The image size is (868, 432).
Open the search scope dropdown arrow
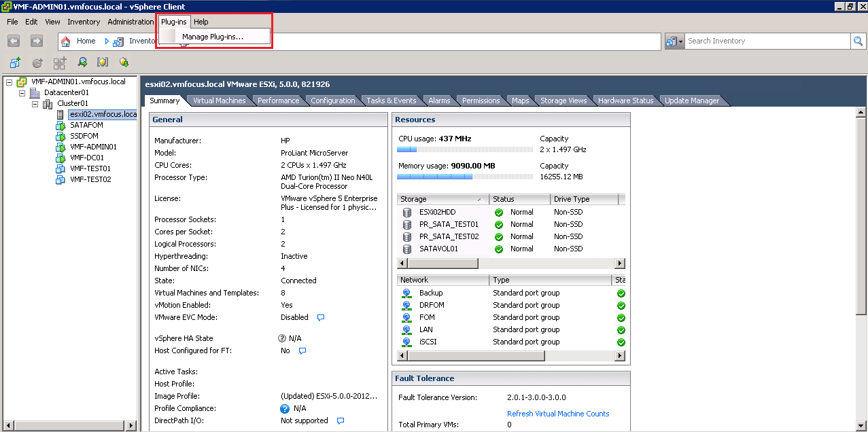point(680,41)
